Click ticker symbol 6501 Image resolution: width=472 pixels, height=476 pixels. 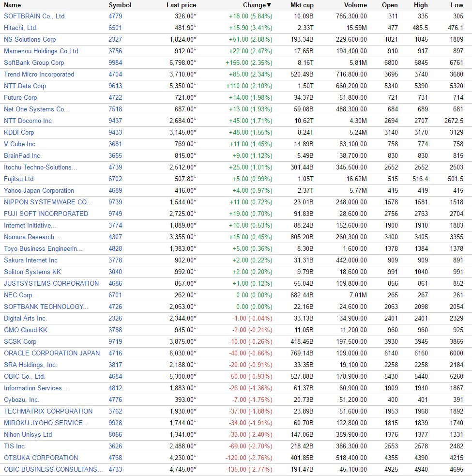tap(115, 28)
